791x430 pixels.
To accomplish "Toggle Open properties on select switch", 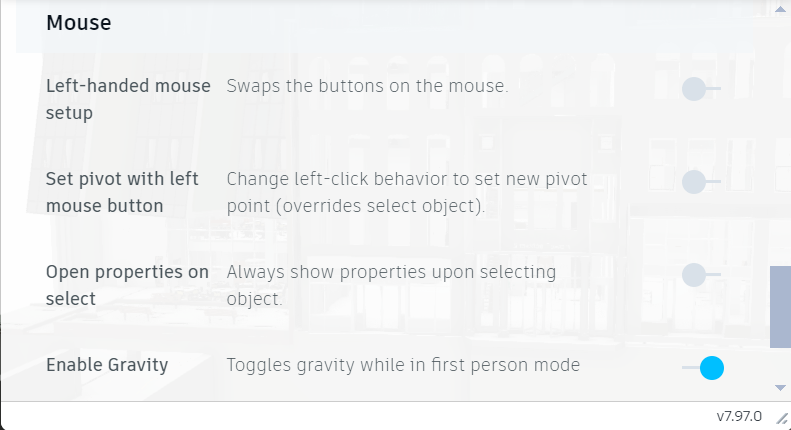I will point(700,274).
